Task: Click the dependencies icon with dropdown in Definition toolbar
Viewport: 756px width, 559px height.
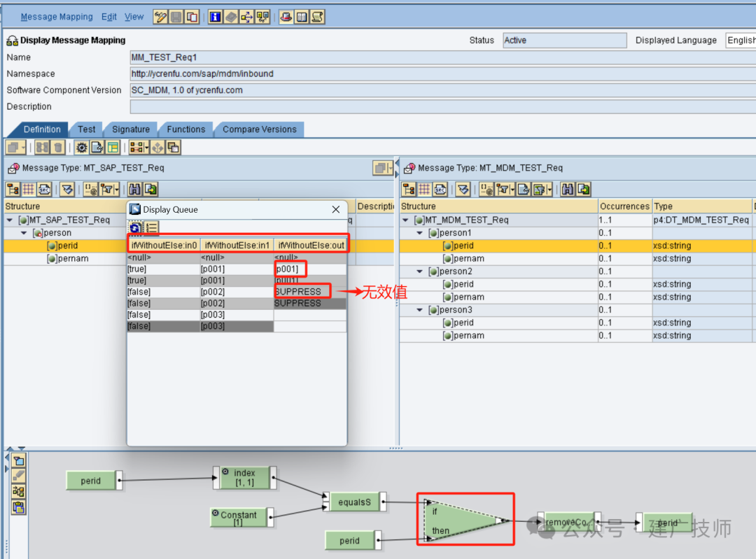Action: point(139,148)
